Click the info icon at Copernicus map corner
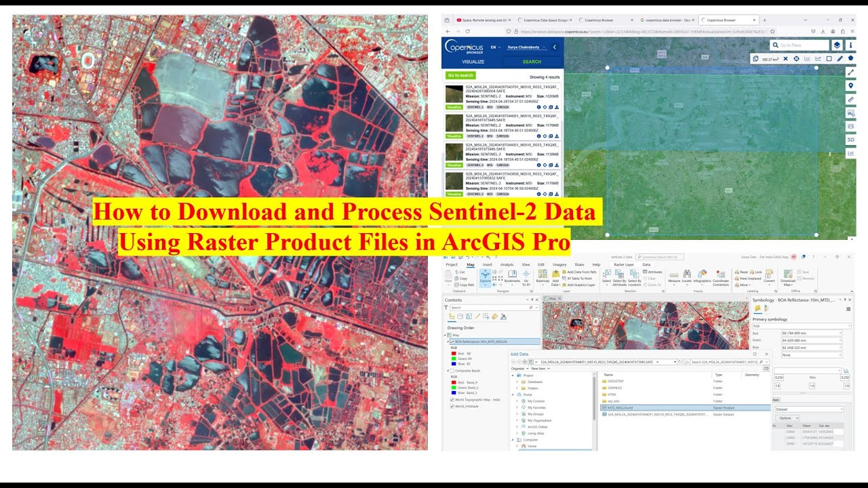This screenshot has height=488, width=868. (850, 45)
